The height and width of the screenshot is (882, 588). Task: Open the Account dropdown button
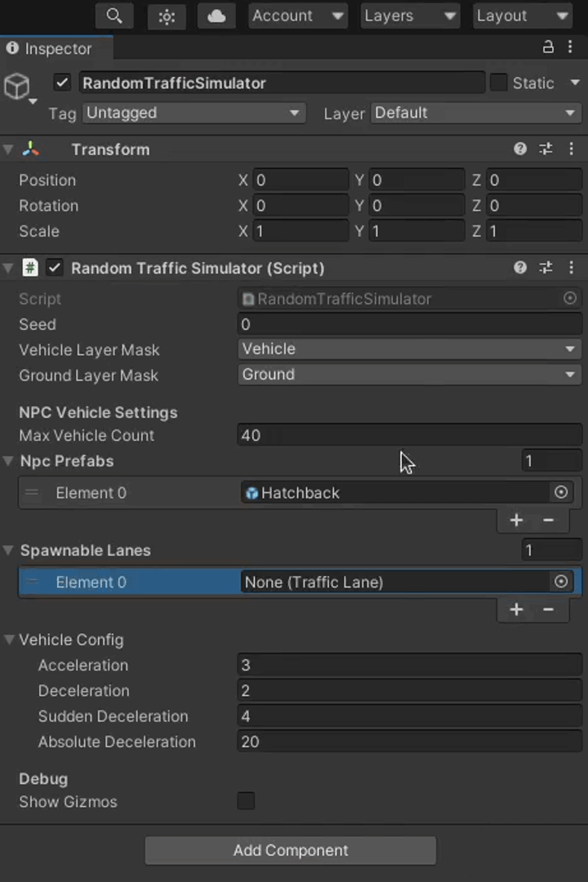tap(297, 16)
